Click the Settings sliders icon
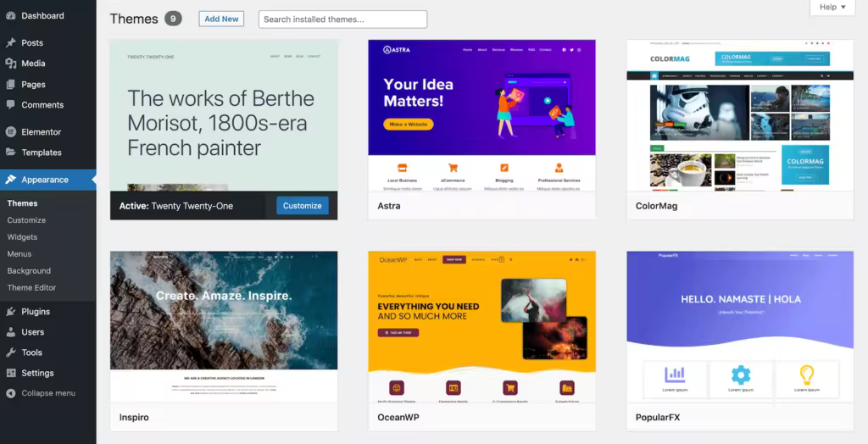The image size is (868, 444). (10, 373)
